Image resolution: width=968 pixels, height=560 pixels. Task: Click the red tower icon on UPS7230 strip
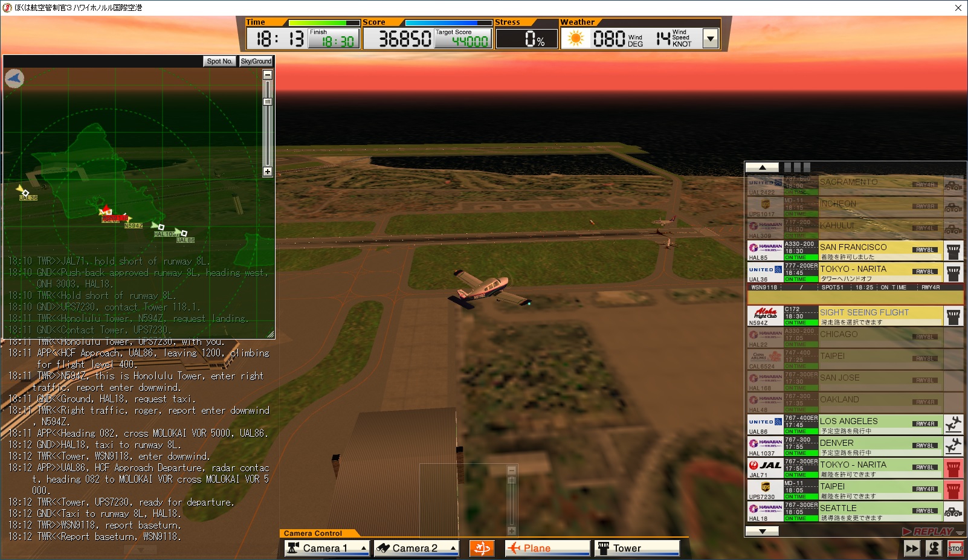tap(953, 490)
